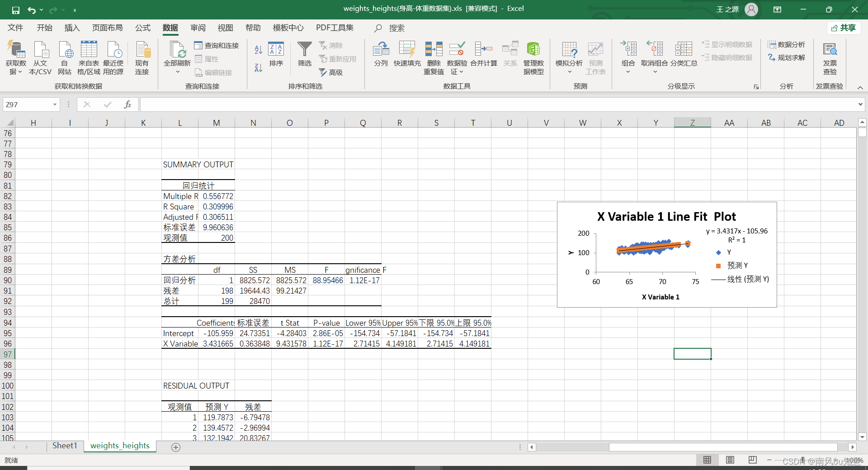Viewport: 868px width, 470px height.
Task: Click Queries & Connections (查询和连接) button
Action: (217, 45)
